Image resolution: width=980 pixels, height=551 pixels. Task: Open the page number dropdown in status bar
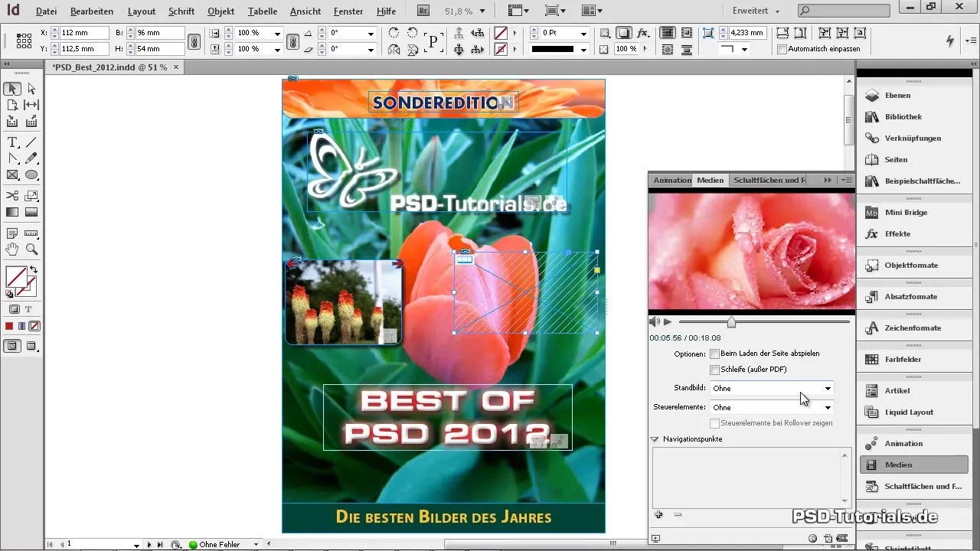(x=136, y=544)
